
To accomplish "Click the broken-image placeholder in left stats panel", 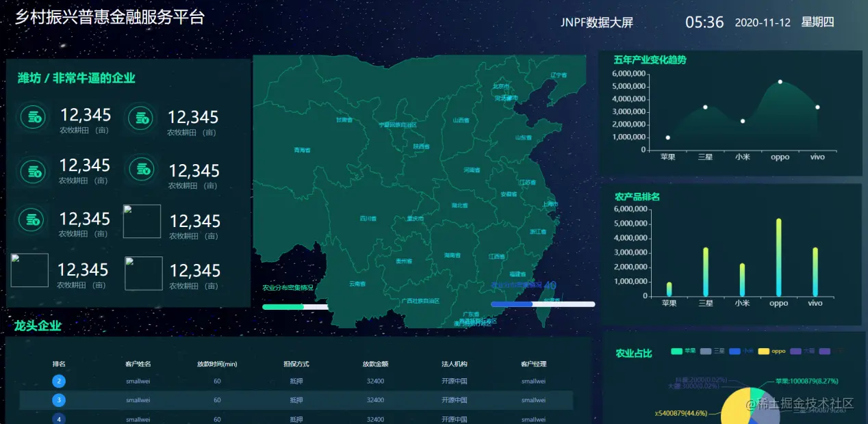I will 142,221.
